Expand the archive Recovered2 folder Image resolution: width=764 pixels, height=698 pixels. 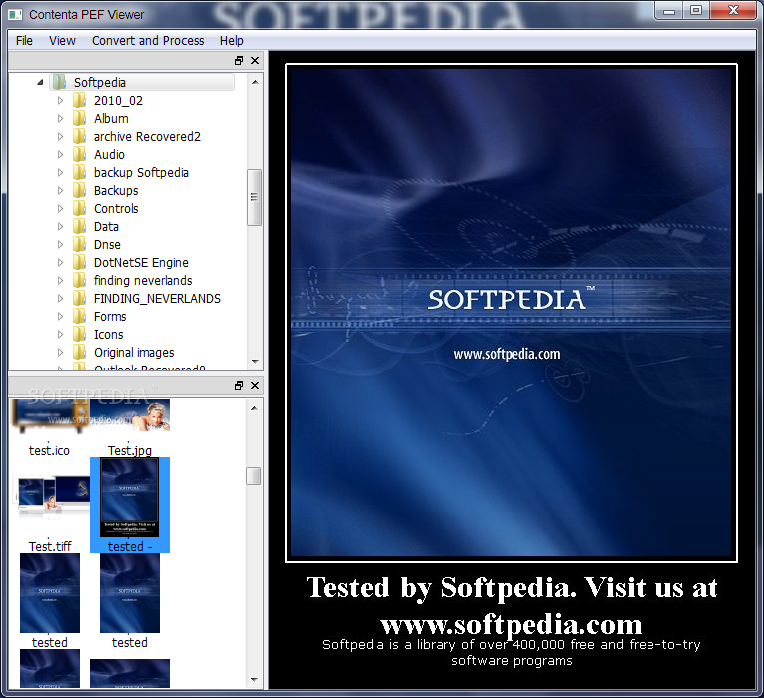click(x=60, y=136)
